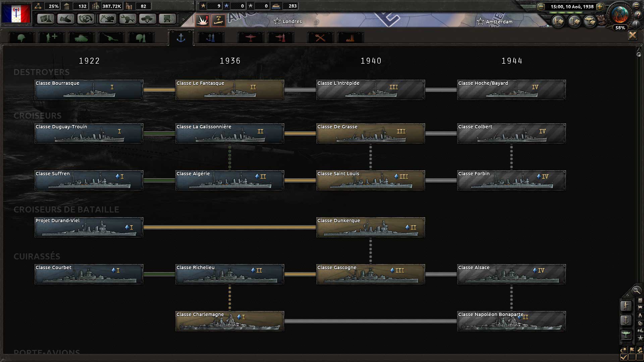Select Classe Le Fantasque destroyer technology
Viewport: 644px width, 362px height.
(x=230, y=89)
